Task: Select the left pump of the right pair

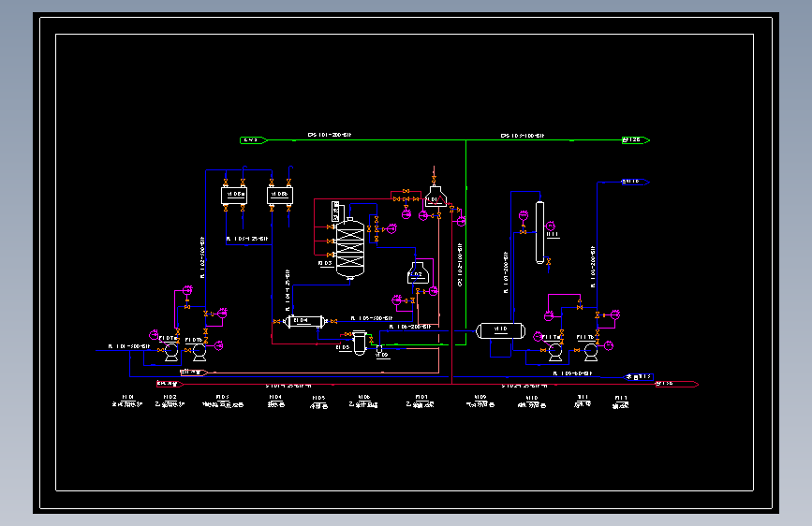Action: (x=555, y=352)
